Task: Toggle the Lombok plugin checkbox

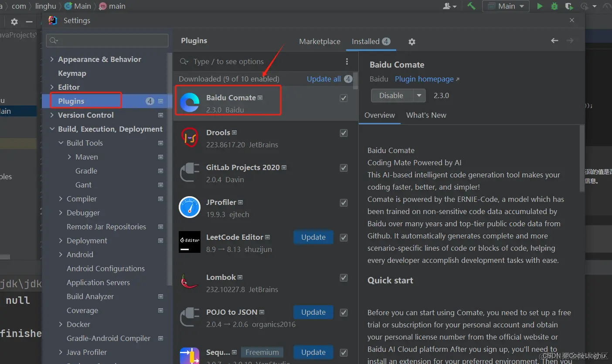Action: [x=344, y=278]
